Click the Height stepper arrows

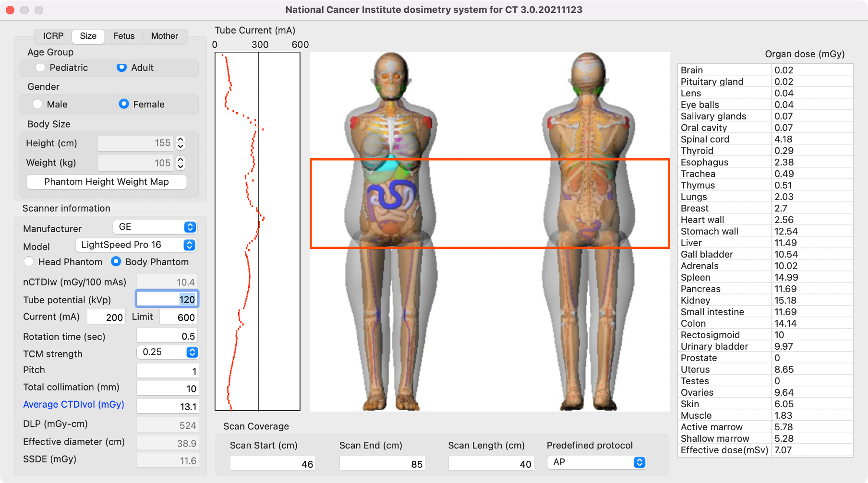coord(181,143)
